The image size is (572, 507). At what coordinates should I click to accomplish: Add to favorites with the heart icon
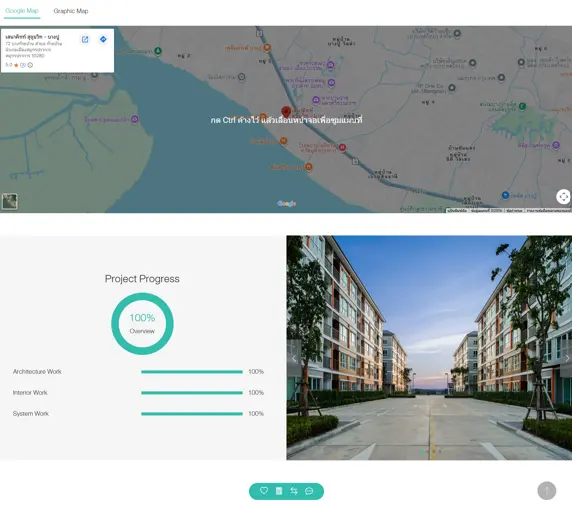[264, 491]
